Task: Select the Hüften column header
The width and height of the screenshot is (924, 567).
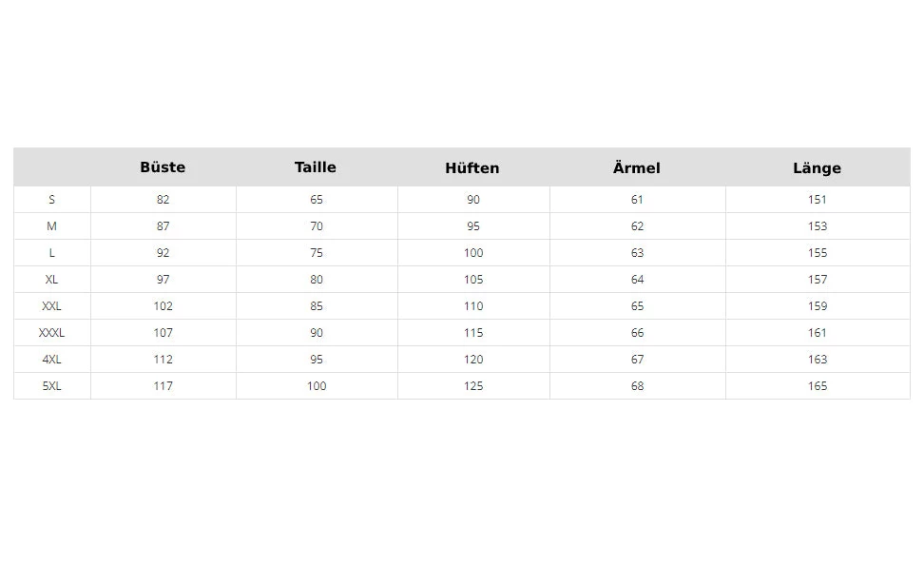Action: [x=472, y=168]
